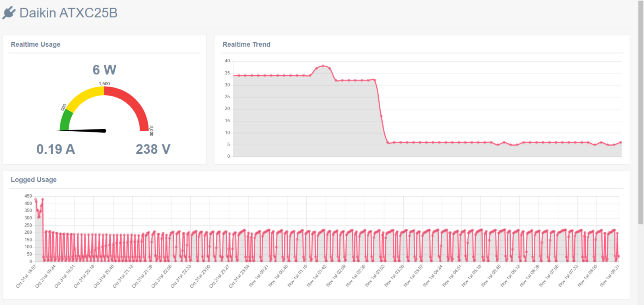This screenshot has width=644, height=305.
Task: Click the Nov 1st 02:36 time label
Action: point(356,276)
